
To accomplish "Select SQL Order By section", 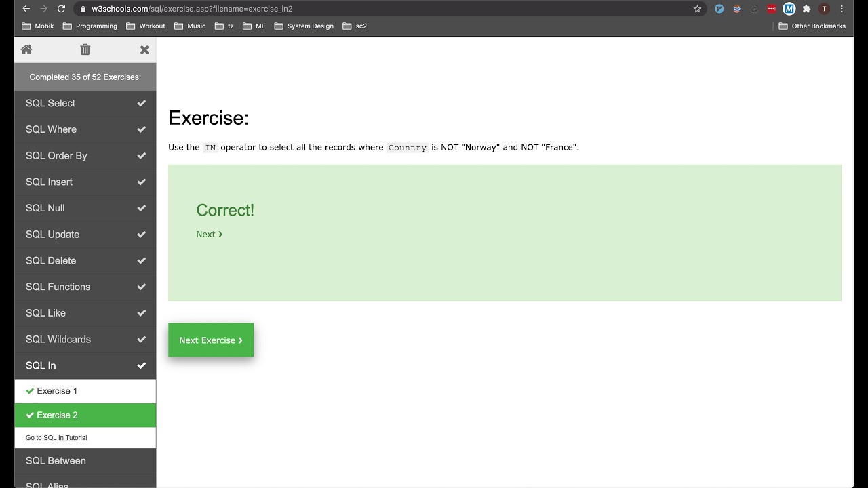I will tap(85, 155).
